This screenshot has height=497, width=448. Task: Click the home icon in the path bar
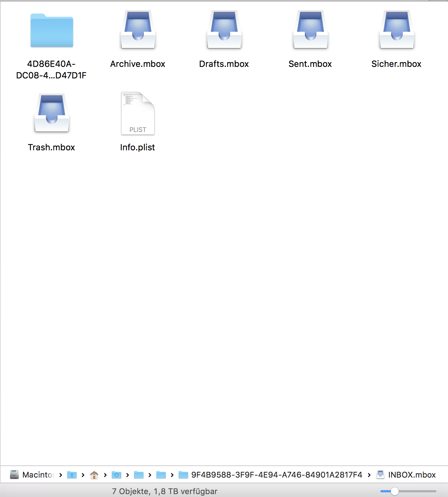tap(94, 475)
